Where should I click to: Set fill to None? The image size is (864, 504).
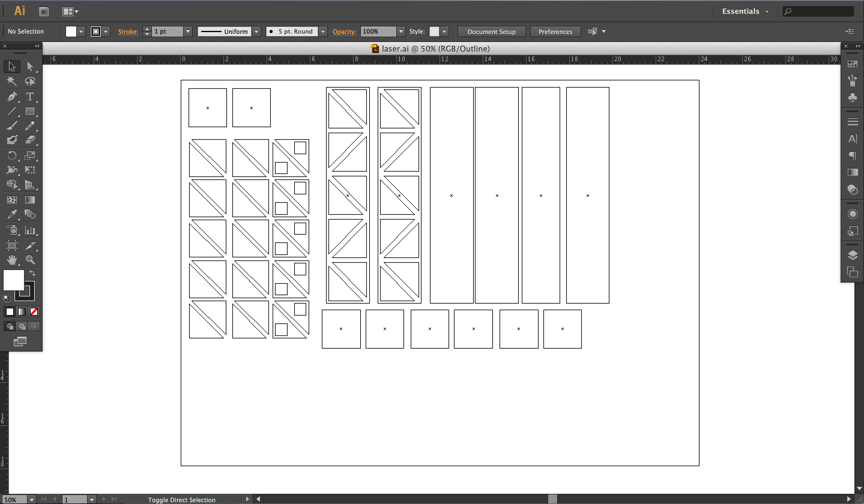point(34,311)
